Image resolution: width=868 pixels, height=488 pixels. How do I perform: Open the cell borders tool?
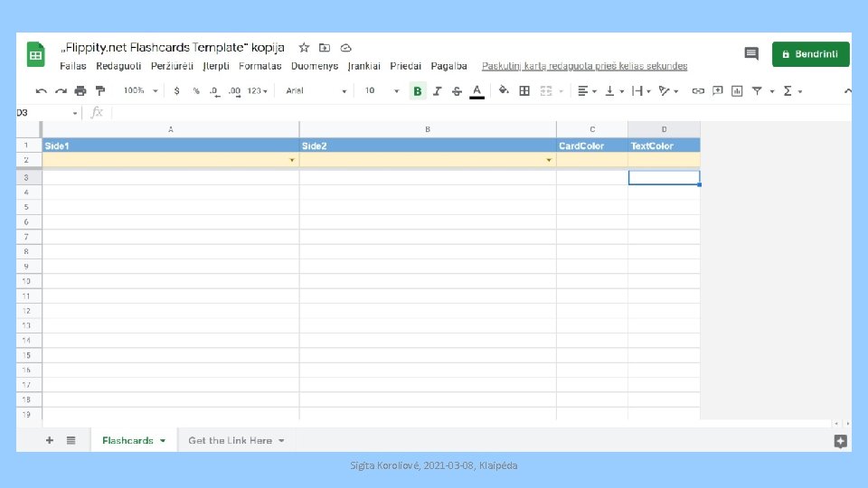[524, 90]
